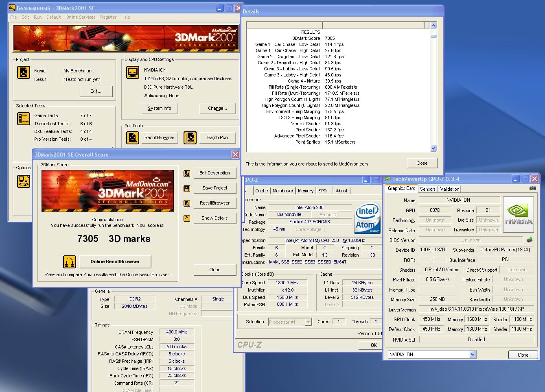Click the Intel Atom logo in CPU-Z

(367, 219)
